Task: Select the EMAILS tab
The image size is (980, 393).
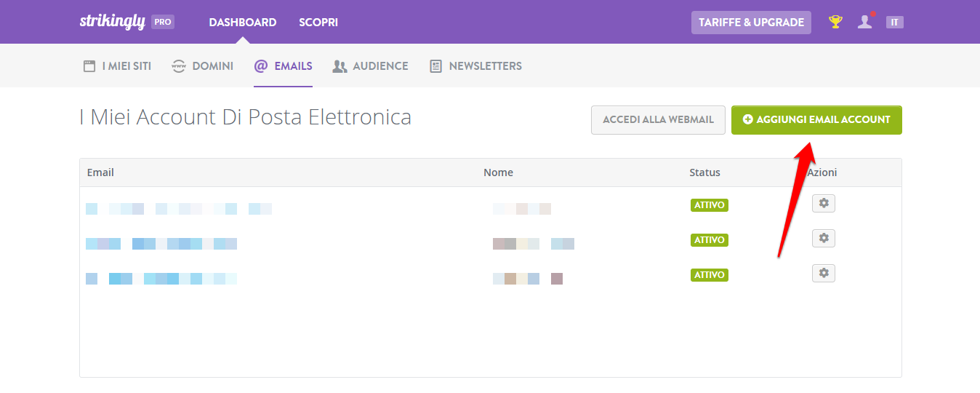Action: 283,66
